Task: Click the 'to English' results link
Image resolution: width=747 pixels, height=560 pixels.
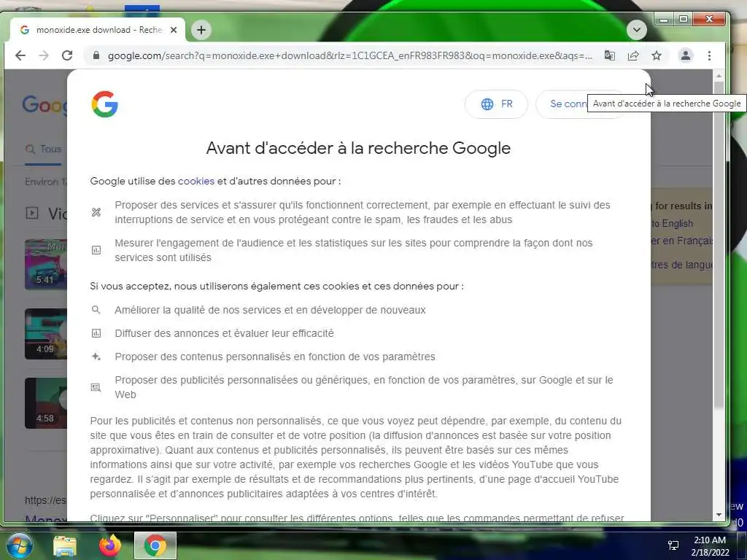Action: pyautogui.click(x=672, y=223)
